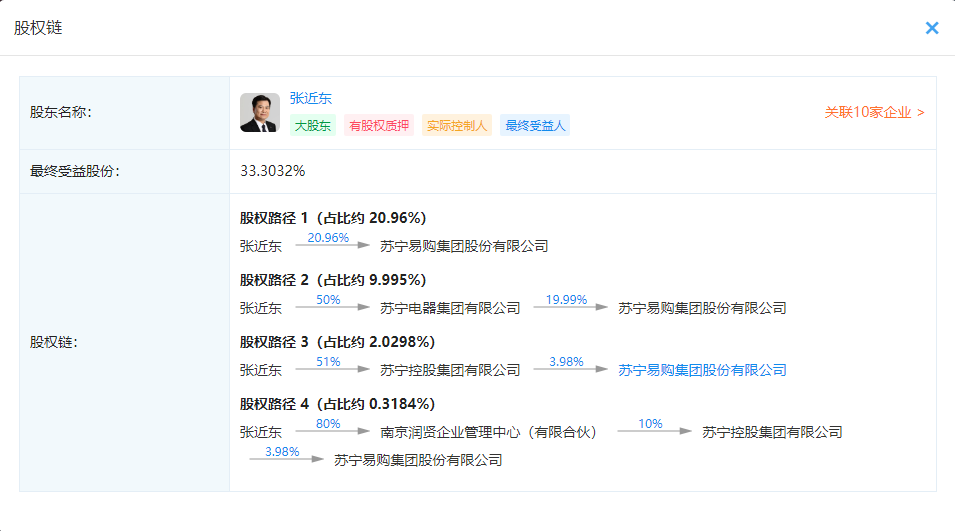
Task: Select the 最终受益人 tag
Action: (535, 126)
